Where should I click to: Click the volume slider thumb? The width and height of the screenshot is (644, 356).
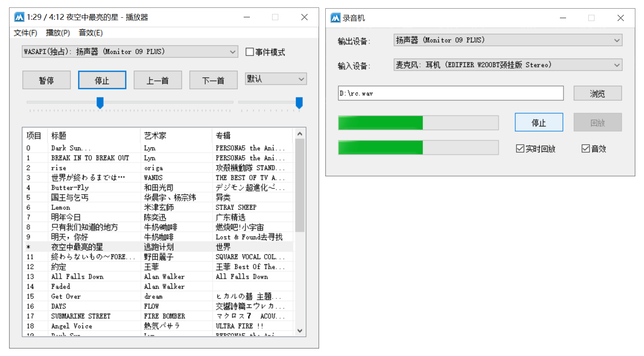tap(299, 103)
